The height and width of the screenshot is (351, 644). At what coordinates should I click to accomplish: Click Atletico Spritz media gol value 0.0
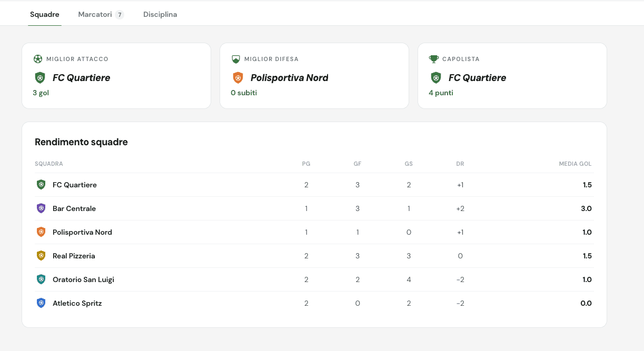click(x=586, y=303)
